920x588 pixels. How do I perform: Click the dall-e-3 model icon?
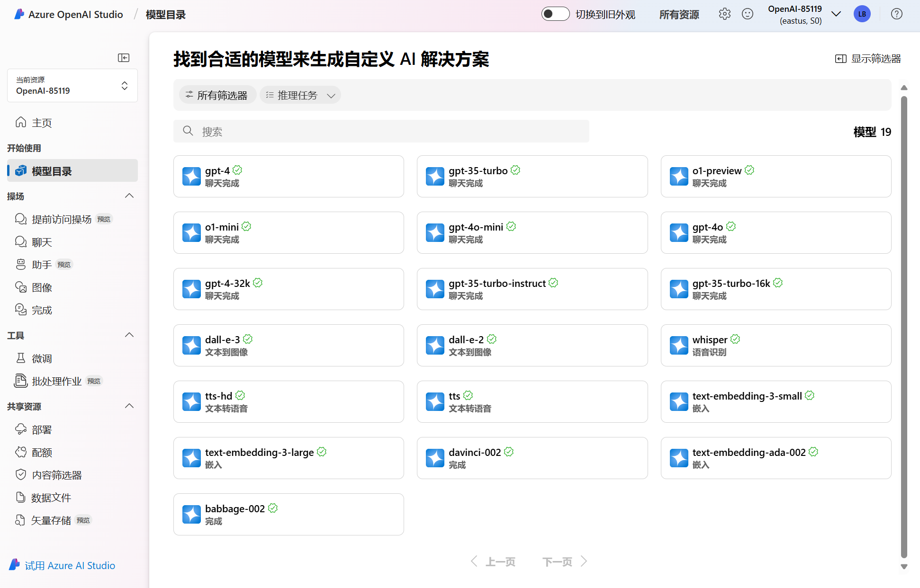point(192,345)
